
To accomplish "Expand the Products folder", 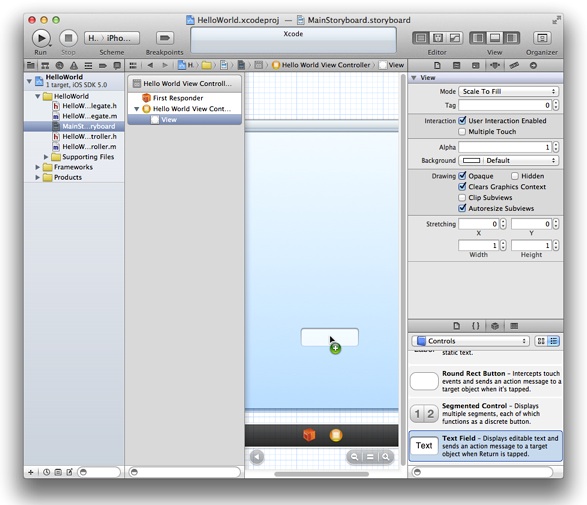I will click(37, 177).
